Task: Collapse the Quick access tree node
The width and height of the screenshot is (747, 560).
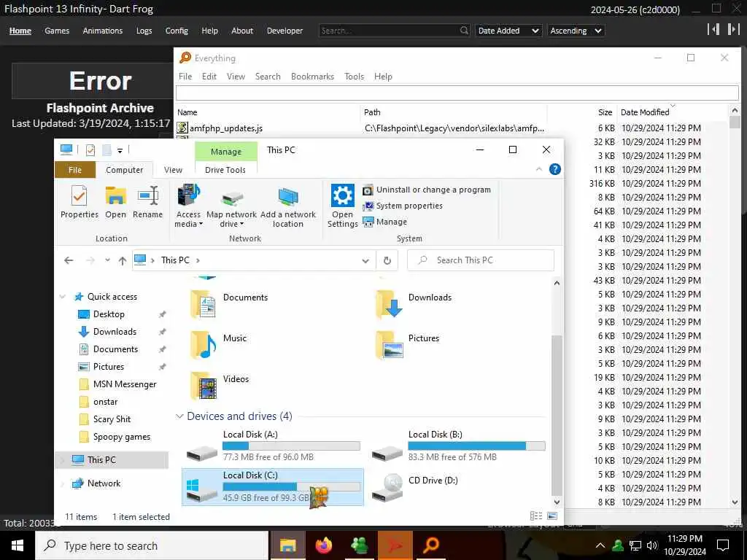Action: click(63, 297)
